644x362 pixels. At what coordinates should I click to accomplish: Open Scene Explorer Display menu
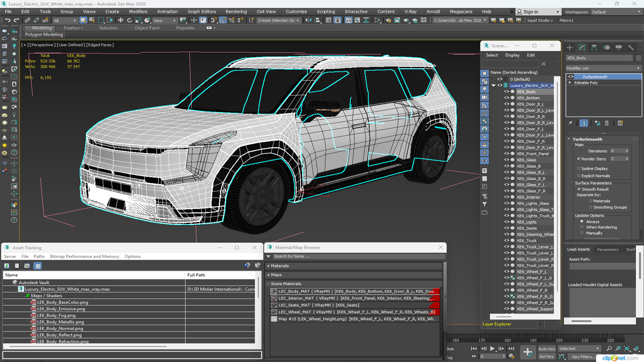click(x=512, y=55)
